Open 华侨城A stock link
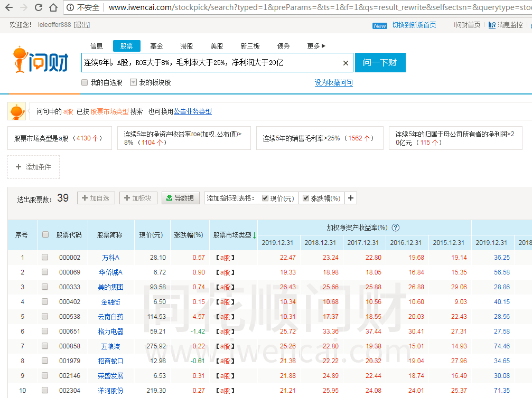 click(110, 272)
